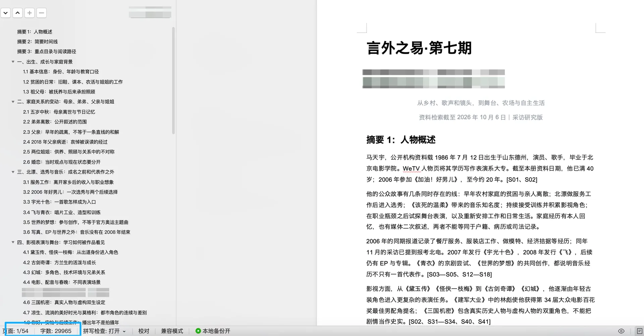Open outline item 2.1 五岁中秋

click(x=59, y=112)
